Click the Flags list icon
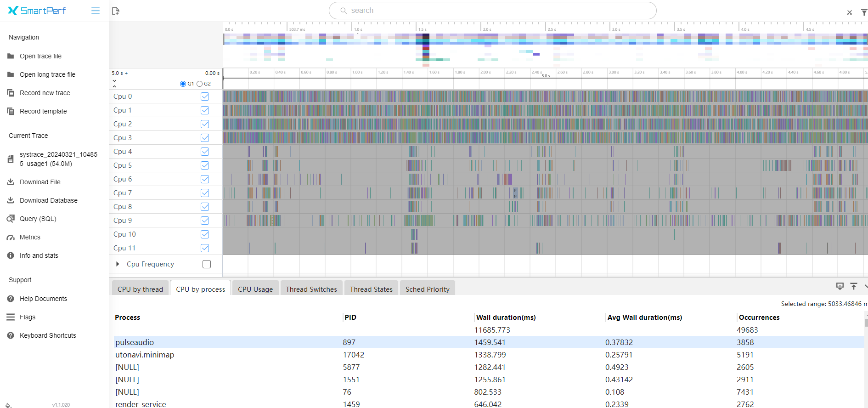This screenshot has width=868, height=408. 11,317
